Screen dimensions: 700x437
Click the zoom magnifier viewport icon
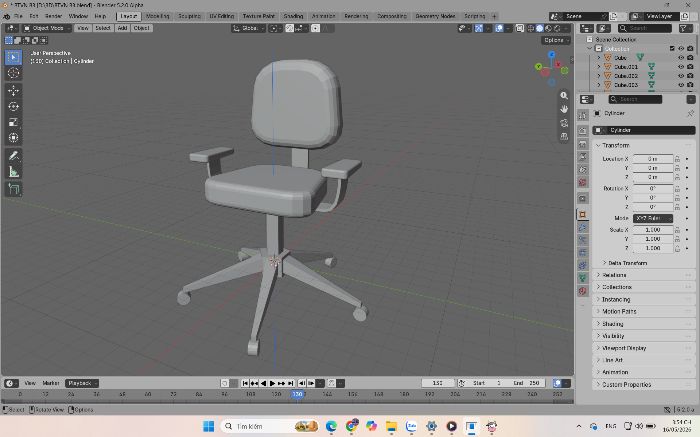coord(564,96)
